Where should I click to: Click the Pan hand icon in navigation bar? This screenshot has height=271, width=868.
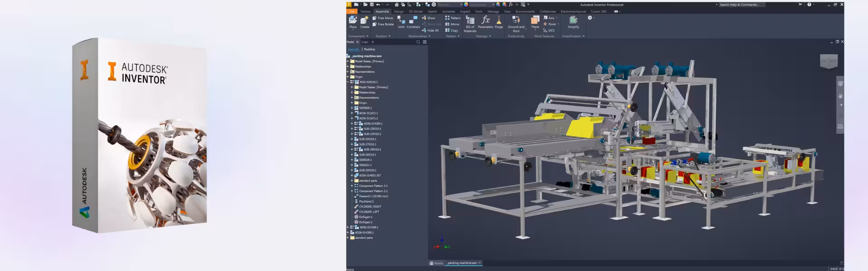(x=840, y=96)
